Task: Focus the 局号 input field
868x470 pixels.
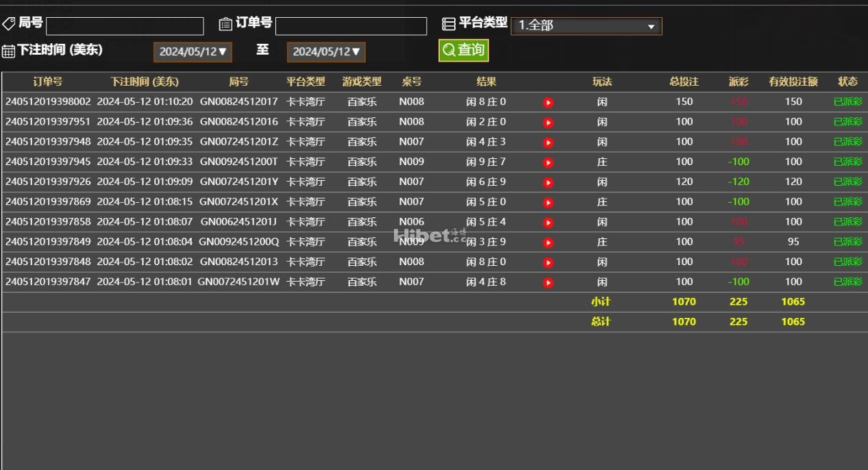Action: point(125,26)
